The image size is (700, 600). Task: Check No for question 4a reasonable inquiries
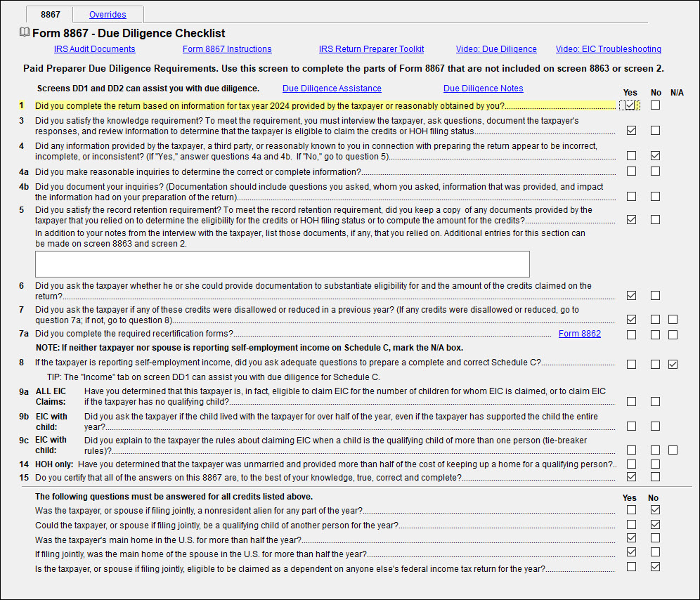coord(655,171)
